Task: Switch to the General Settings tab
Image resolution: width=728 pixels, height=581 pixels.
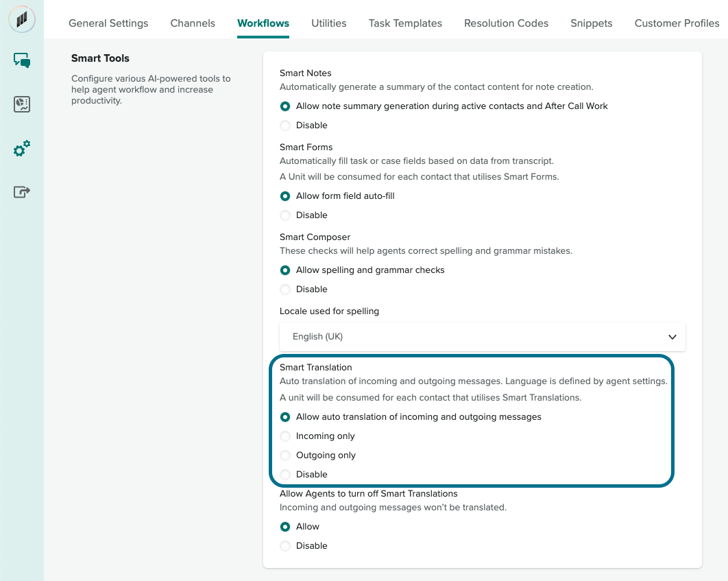Action: [108, 23]
